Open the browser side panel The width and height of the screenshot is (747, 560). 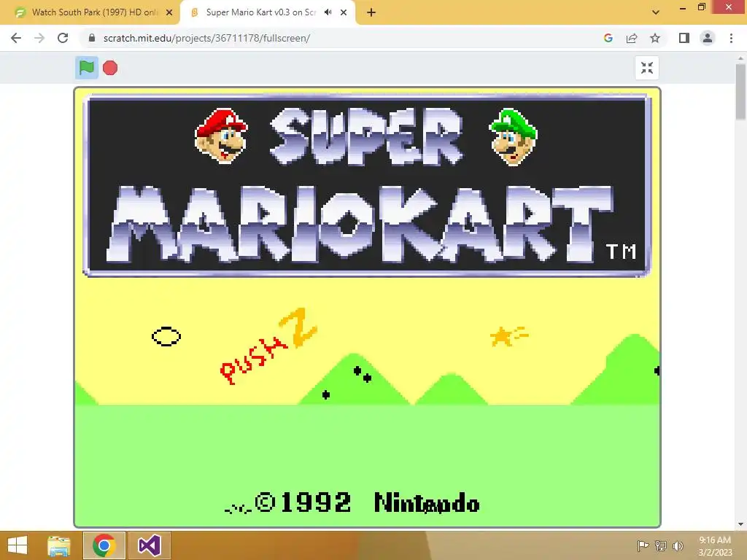(684, 38)
